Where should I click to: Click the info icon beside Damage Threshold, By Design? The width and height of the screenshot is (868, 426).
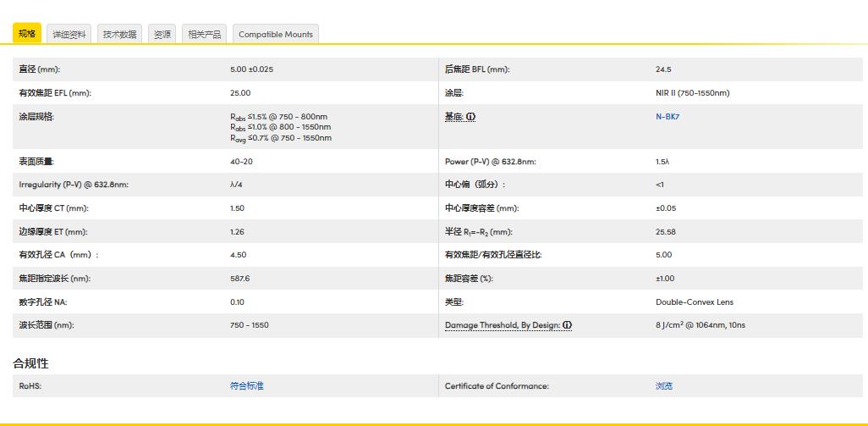click(x=568, y=325)
